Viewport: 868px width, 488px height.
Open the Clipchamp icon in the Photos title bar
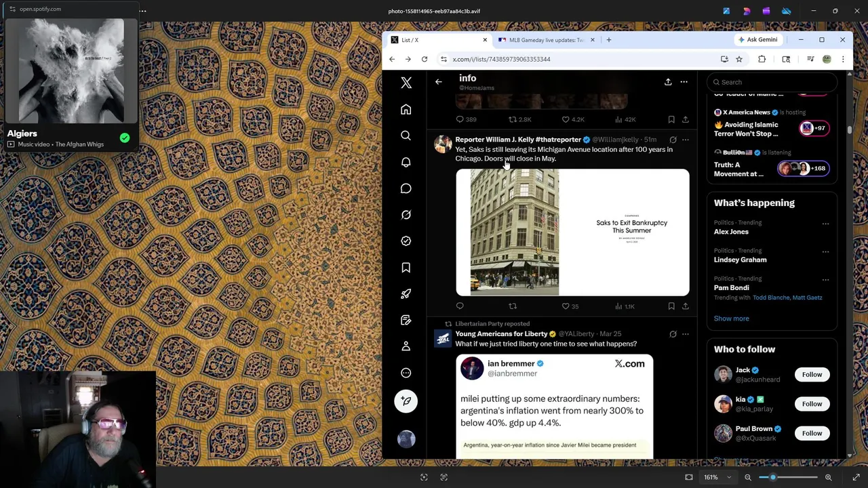[766, 11]
